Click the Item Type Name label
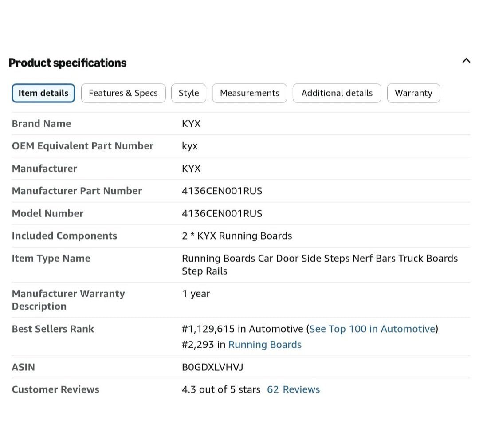 click(x=51, y=258)
